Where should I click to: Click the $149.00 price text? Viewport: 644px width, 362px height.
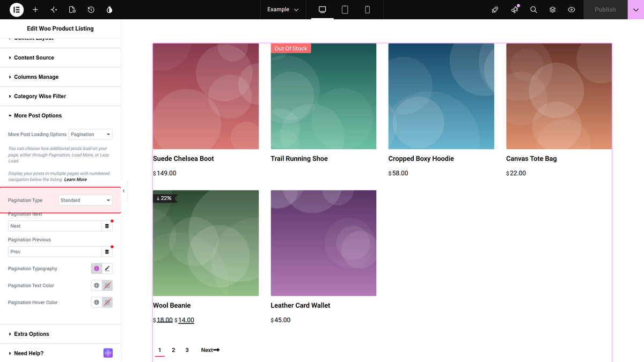[x=165, y=173]
